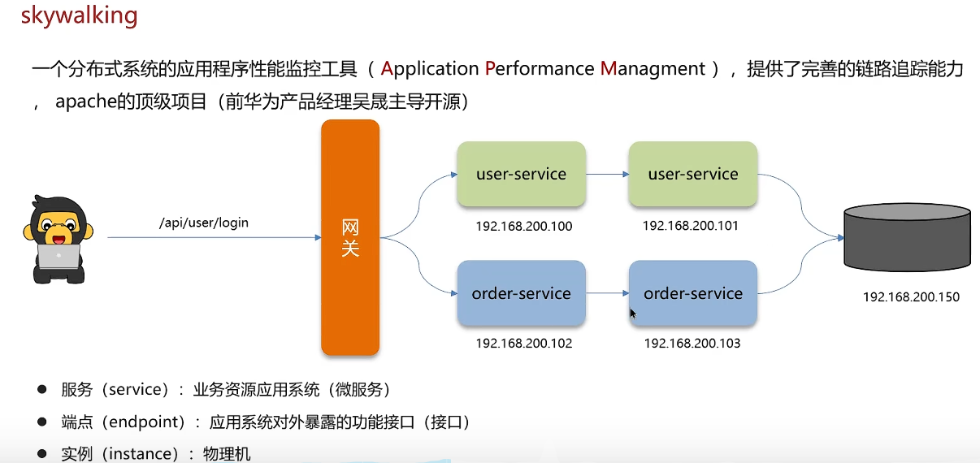Screen dimensions: 980x463
Task: Click the gray database cylinder icon
Action: coord(907,238)
